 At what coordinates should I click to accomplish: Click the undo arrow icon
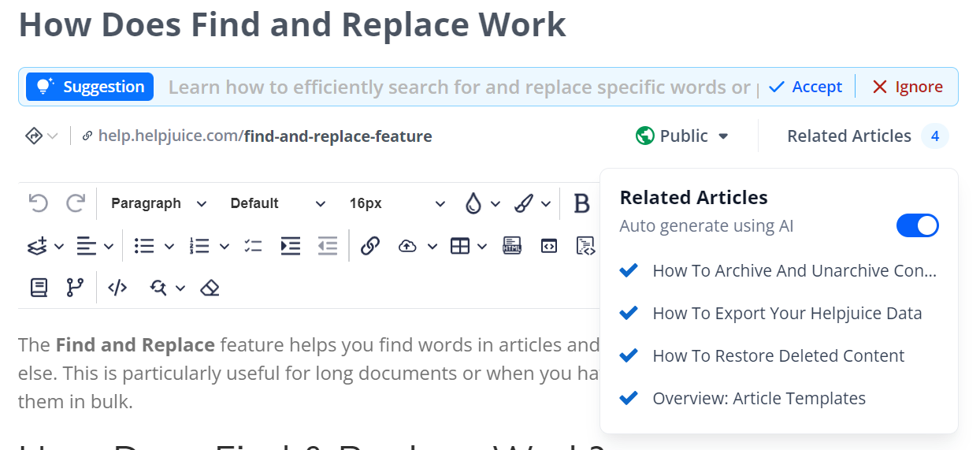coord(38,204)
